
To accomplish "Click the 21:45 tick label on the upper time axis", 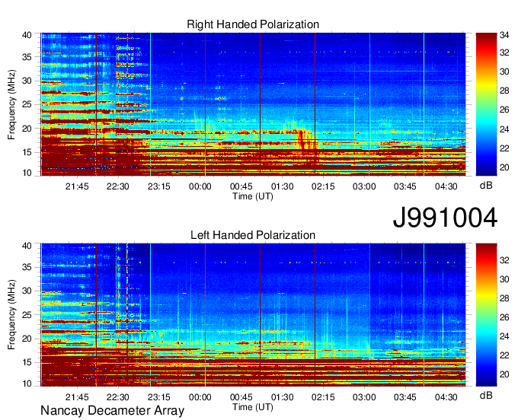I will tap(77, 186).
